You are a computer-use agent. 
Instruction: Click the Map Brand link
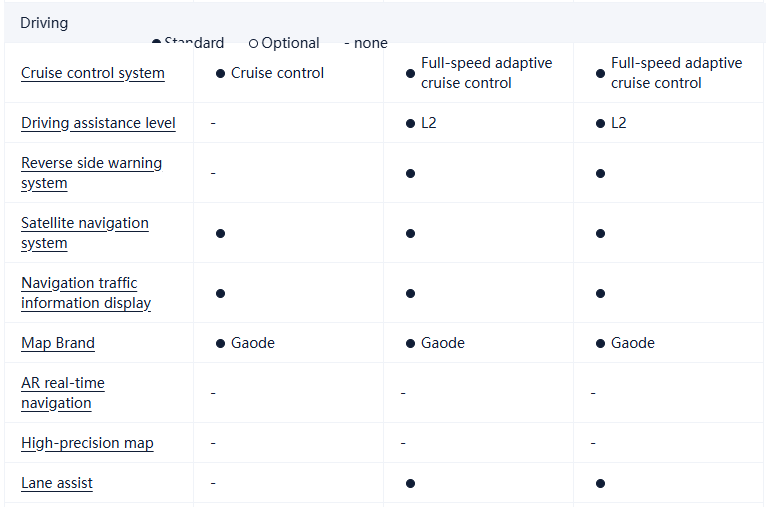click(x=58, y=343)
